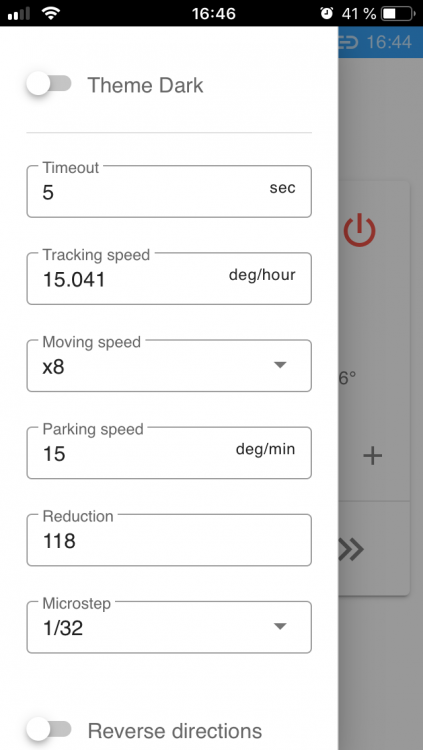Click the Timeout input field

pos(169,191)
